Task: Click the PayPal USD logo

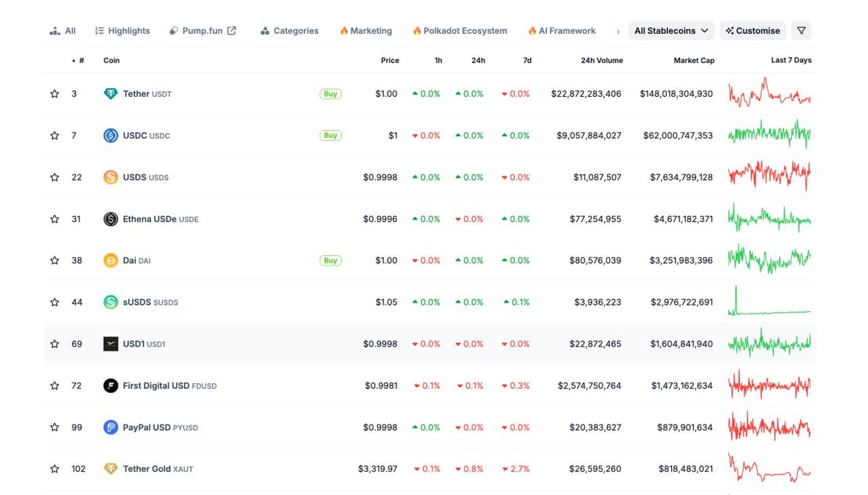Action: (111, 427)
